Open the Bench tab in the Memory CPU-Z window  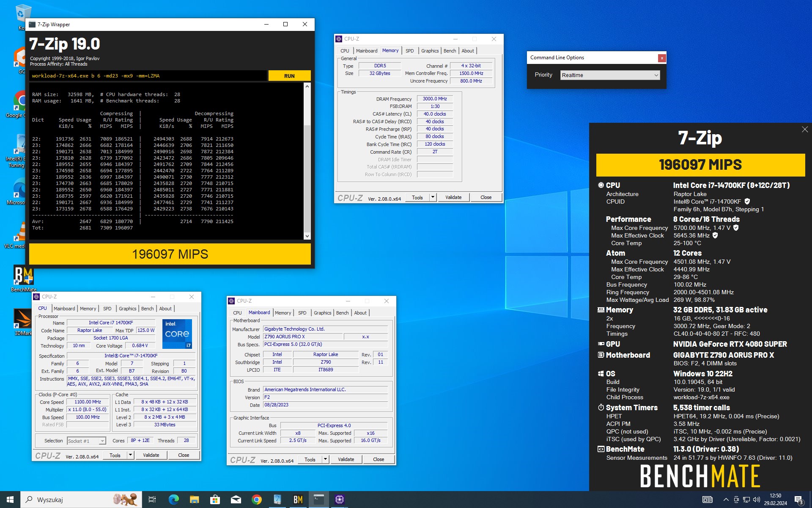click(x=450, y=51)
